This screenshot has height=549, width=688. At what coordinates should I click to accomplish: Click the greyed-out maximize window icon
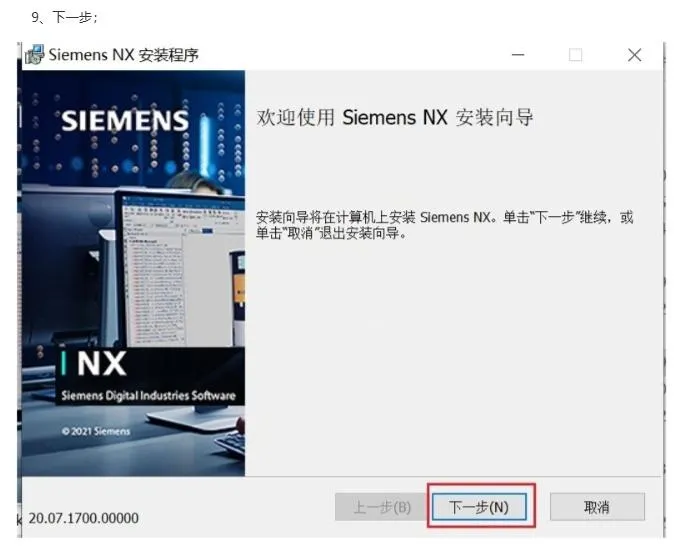(x=575, y=55)
